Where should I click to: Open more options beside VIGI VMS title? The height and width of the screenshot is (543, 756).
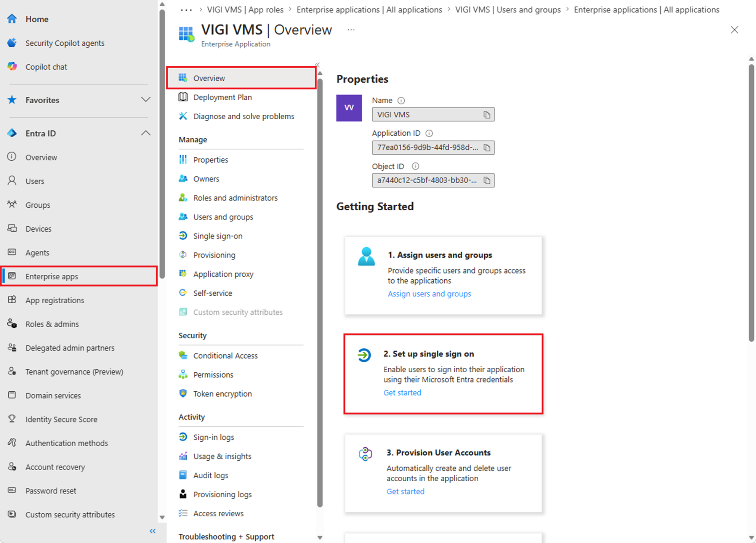click(351, 30)
